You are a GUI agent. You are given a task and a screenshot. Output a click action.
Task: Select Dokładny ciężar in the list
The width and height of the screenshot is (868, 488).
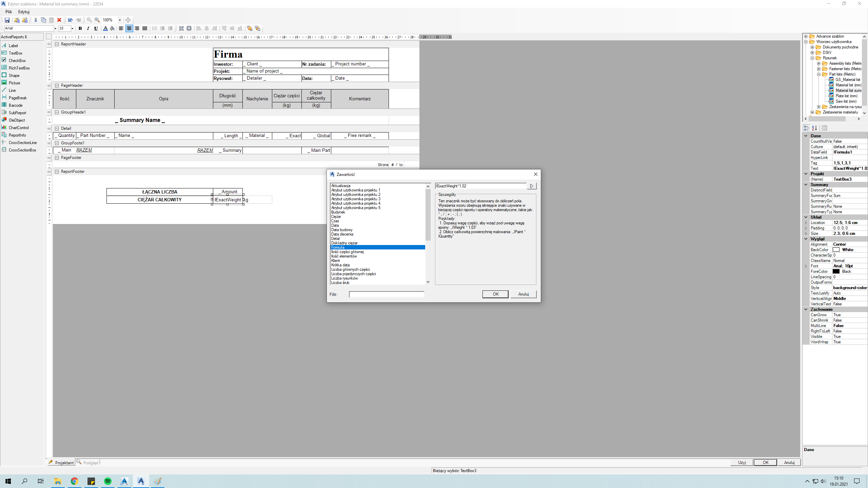(344, 243)
